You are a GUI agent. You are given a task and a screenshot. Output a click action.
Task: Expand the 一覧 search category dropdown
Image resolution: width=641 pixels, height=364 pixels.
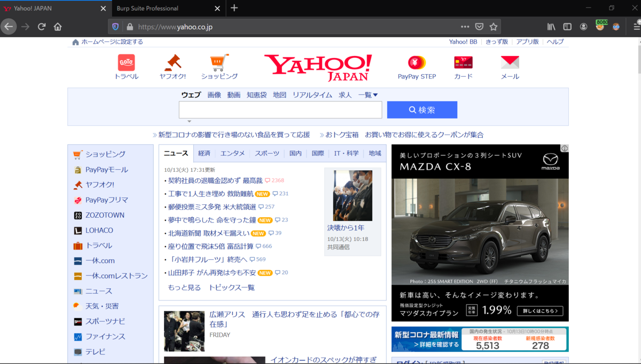tap(368, 95)
